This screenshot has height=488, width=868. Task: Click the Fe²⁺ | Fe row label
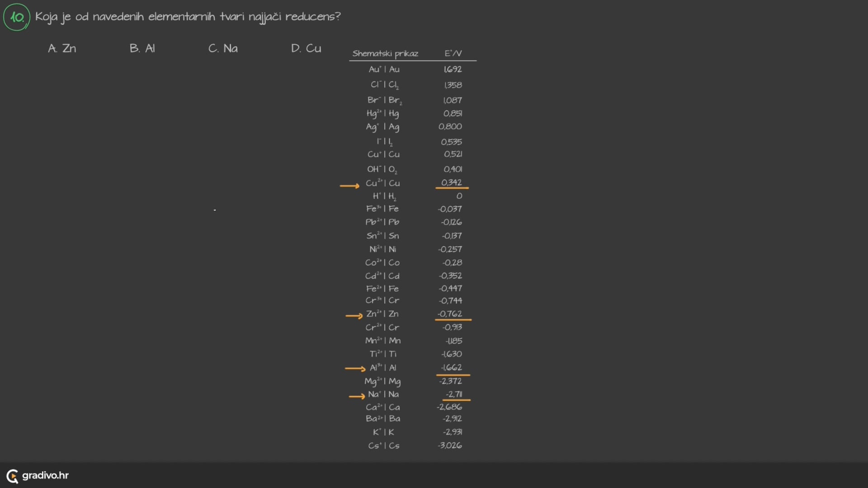point(382,288)
